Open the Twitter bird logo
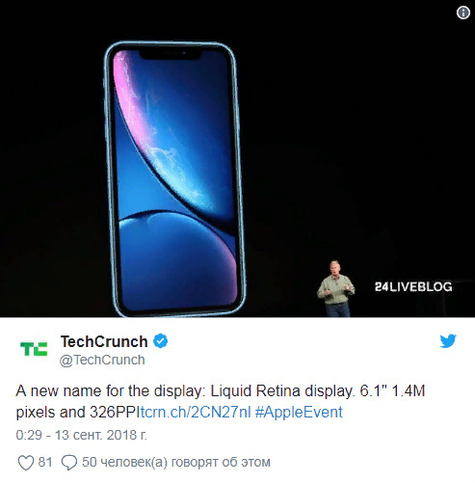475x483 pixels. pos(448,341)
